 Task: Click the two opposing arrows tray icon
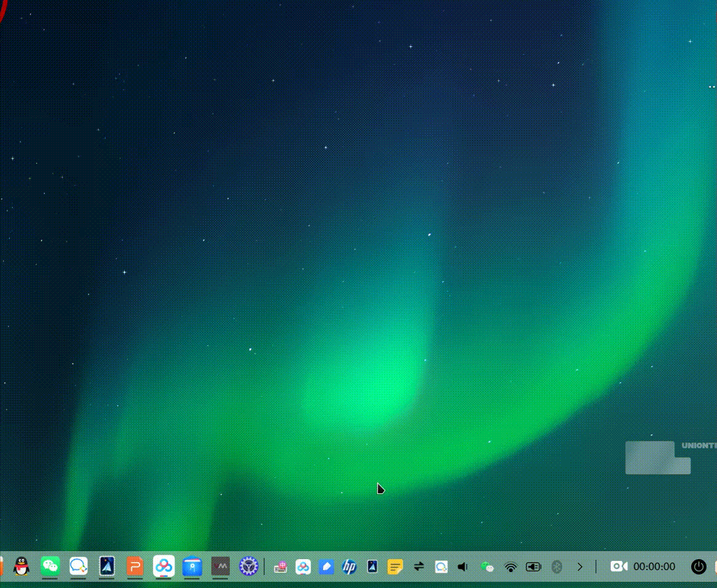[x=419, y=566]
